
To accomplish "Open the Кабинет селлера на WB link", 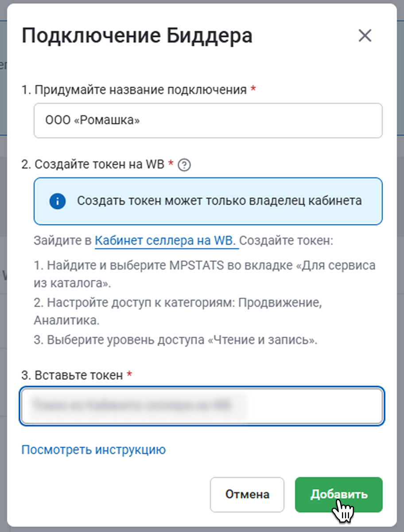I will (x=167, y=241).
